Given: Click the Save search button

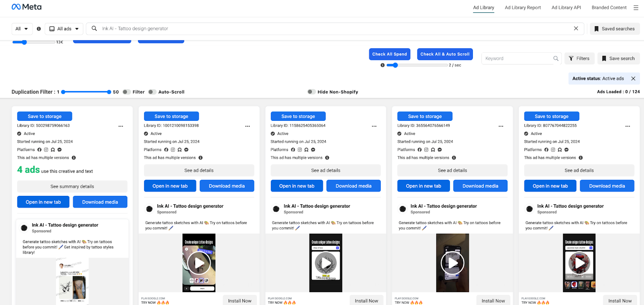Looking at the screenshot, I should pos(618,58).
